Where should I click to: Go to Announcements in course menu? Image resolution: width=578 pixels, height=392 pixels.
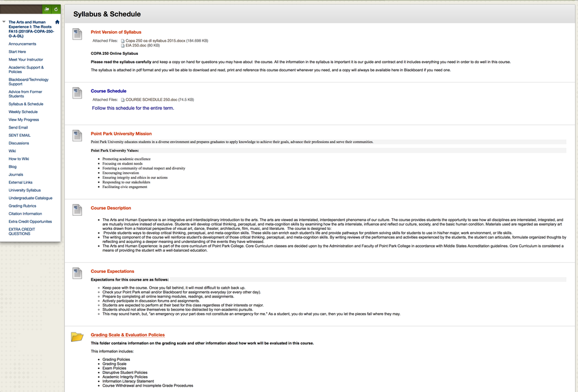tap(22, 44)
